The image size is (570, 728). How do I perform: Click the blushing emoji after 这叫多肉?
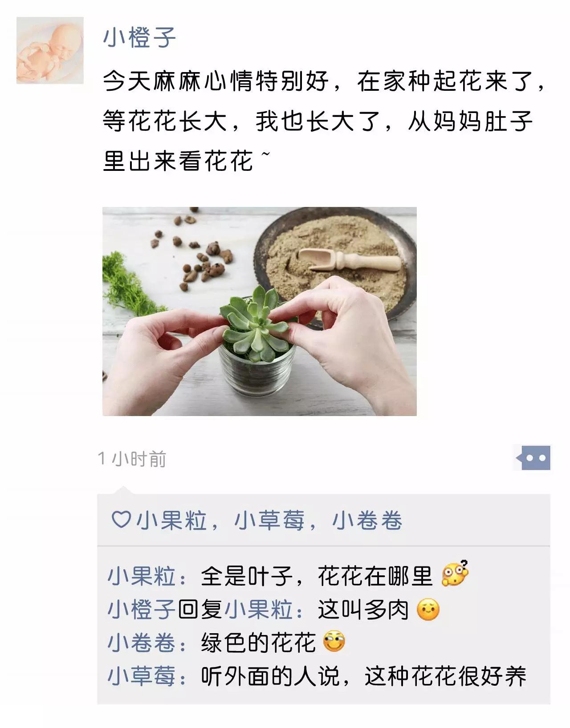tap(428, 610)
